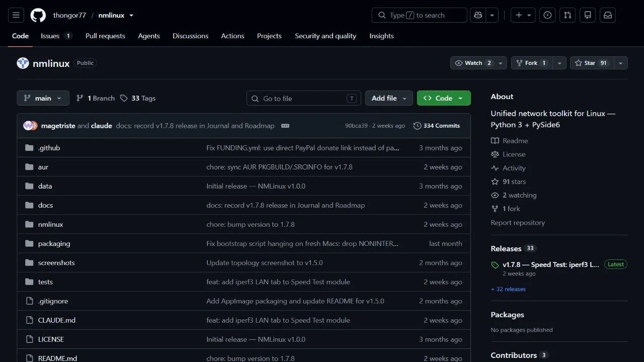The width and height of the screenshot is (644, 362).
Task: Open the Copilot chat icon
Action: pos(477,15)
